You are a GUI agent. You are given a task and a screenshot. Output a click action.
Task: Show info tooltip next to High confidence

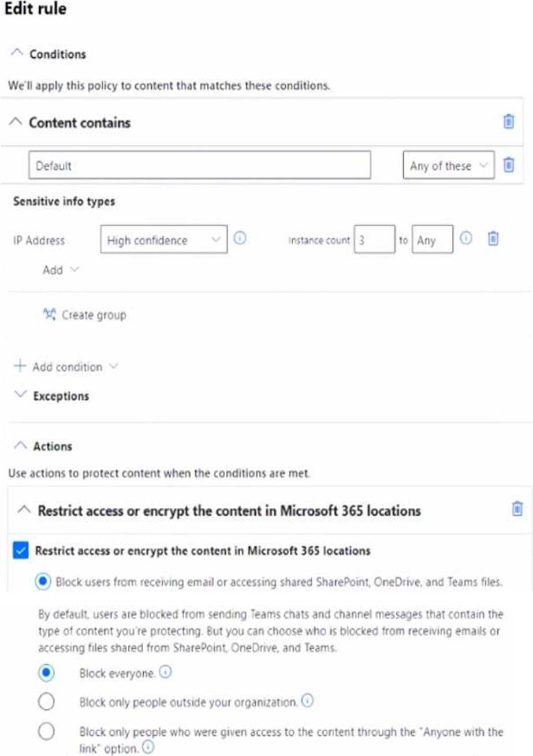[x=240, y=238]
